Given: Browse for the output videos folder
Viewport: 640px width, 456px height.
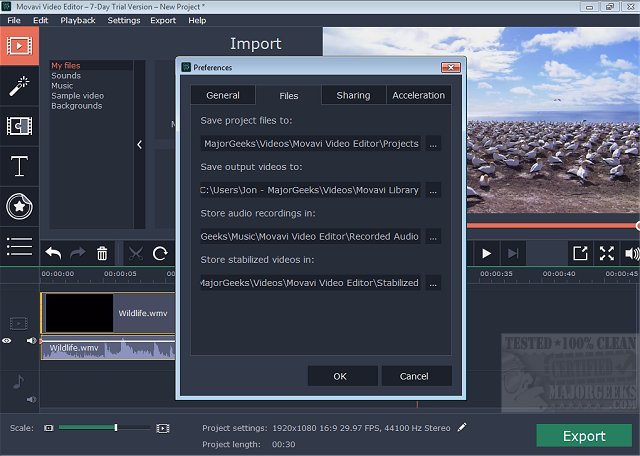Looking at the screenshot, I should tap(432, 190).
